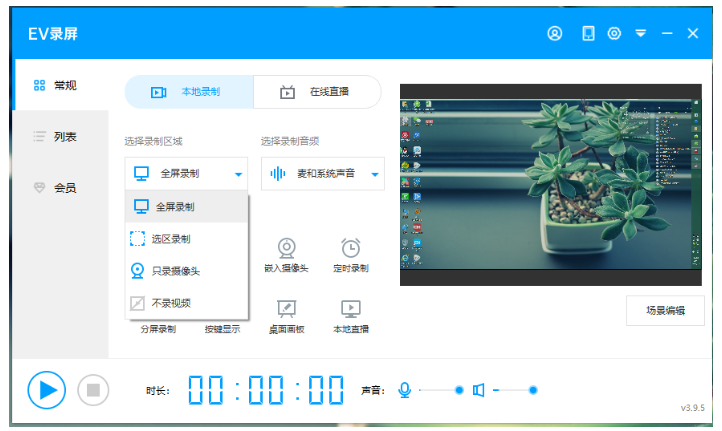Viewport: 722px width, 431px height.
Task: Open the timed recording (定时录制) icon
Action: [350, 247]
